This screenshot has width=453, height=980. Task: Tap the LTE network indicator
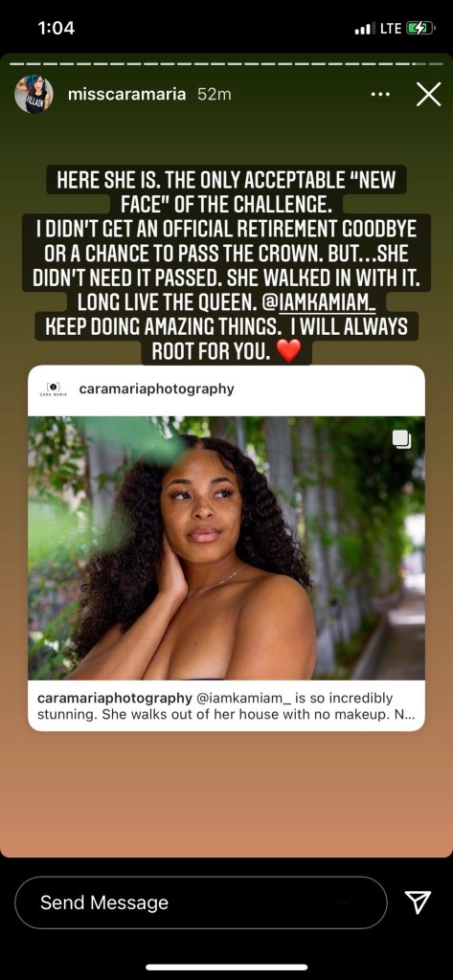[391, 28]
